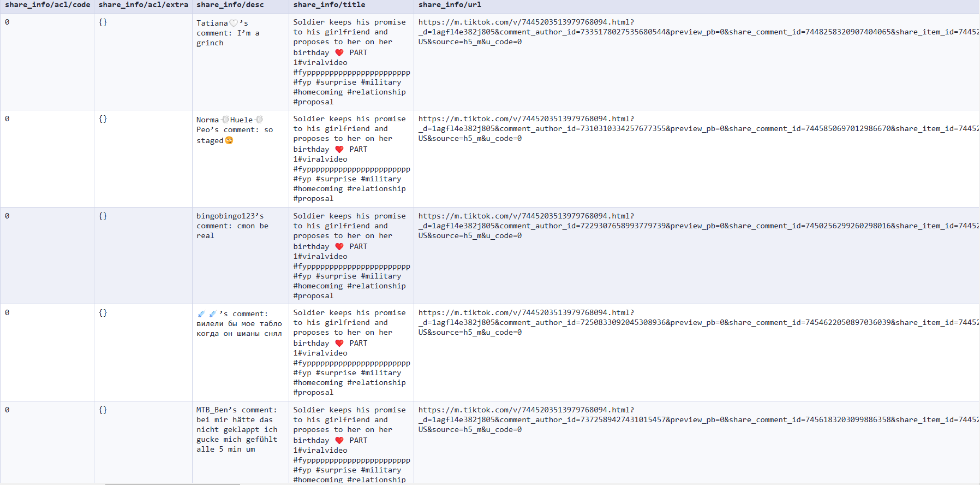
Task: Select Norma Huele Peo's 'so staged' comment cell
Action: 241,158
